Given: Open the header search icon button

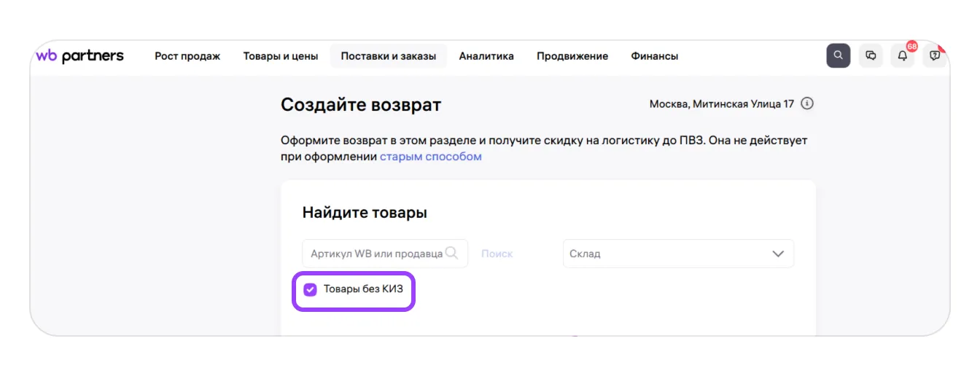Looking at the screenshot, I should [x=838, y=55].
